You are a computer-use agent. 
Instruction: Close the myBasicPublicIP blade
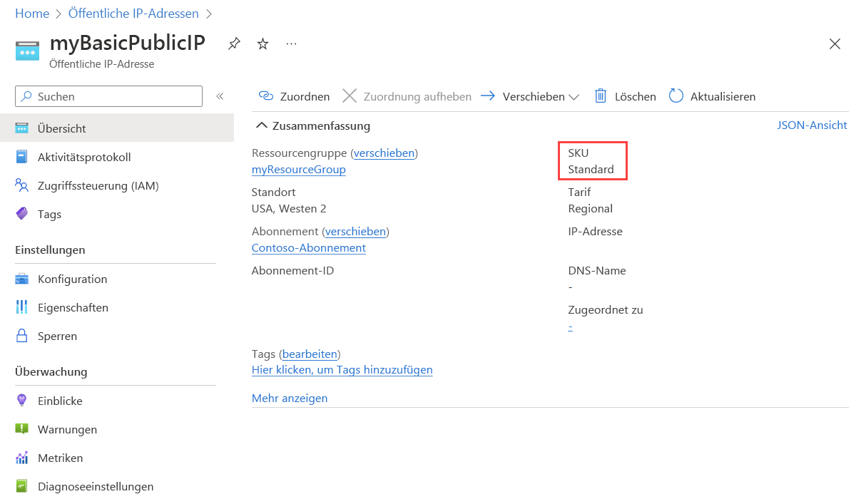point(835,44)
